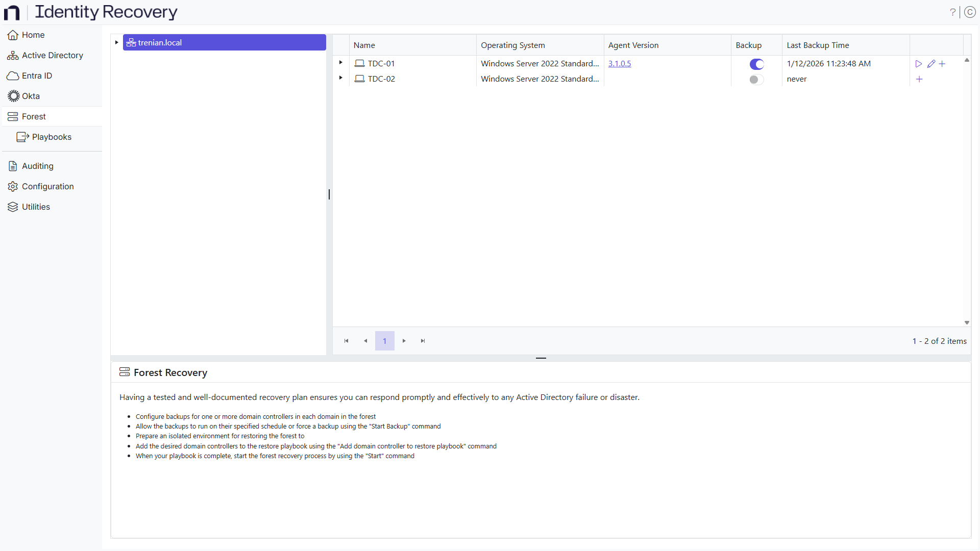Click the plus icon on the TDC-02 row
980x551 pixels.
click(919, 79)
